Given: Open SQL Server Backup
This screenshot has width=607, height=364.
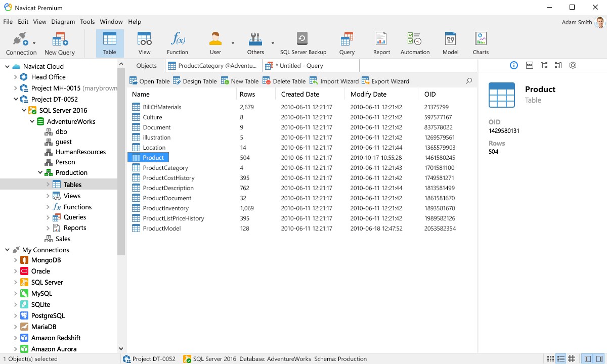Looking at the screenshot, I should (303, 43).
